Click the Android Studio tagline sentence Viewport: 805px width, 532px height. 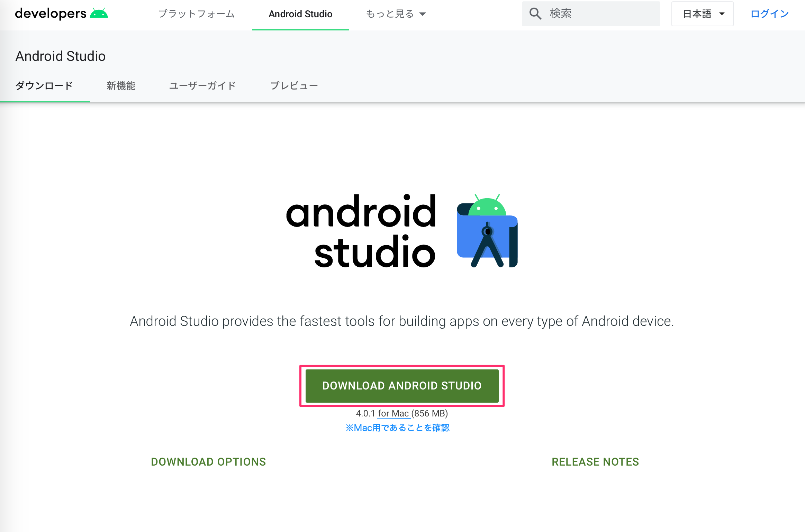(402, 321)
